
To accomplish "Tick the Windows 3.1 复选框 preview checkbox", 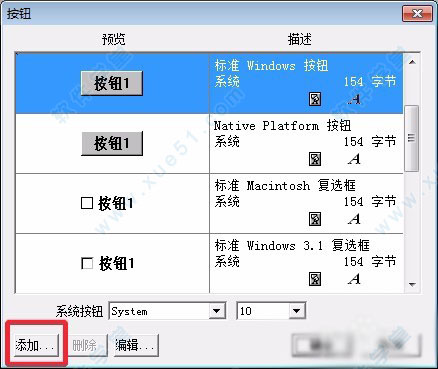I will pyautogui.click(x=87, y=264).
